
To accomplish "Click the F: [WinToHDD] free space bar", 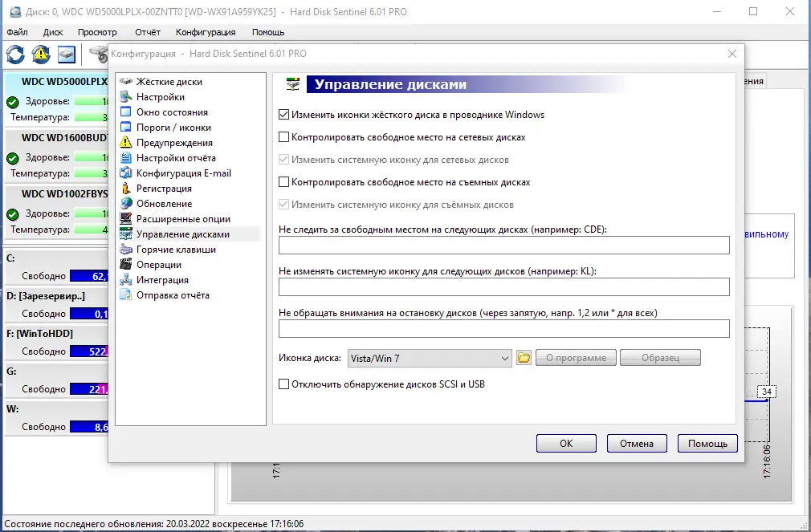I will click(89, 351).
